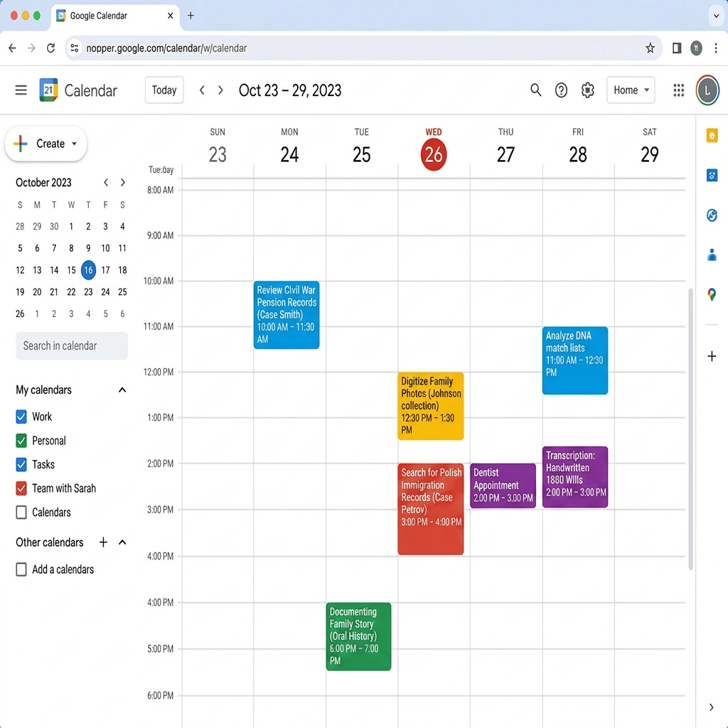Open Google Maps in the side panel
The height and width of the screenshot is (728, 728).
pos(712,294)
